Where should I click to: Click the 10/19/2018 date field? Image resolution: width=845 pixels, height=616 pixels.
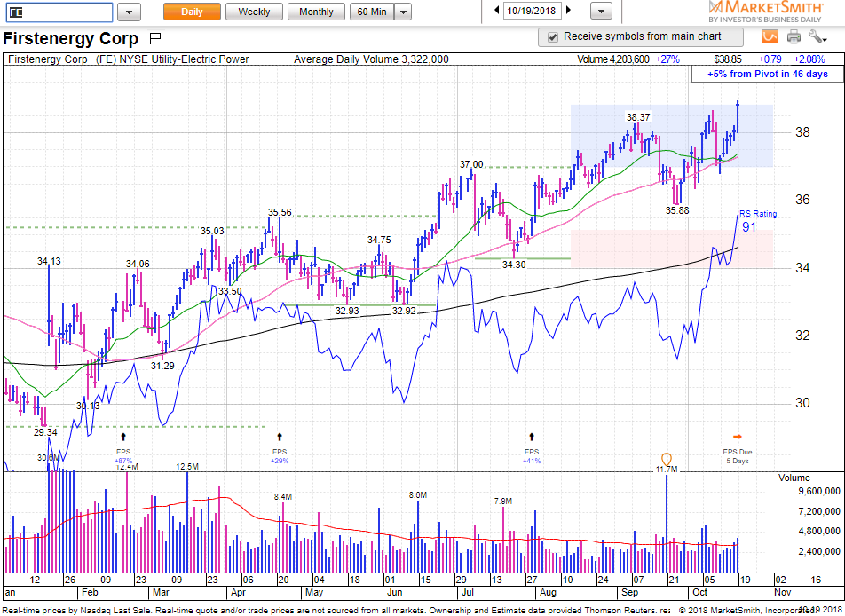(x=532, y=11)
